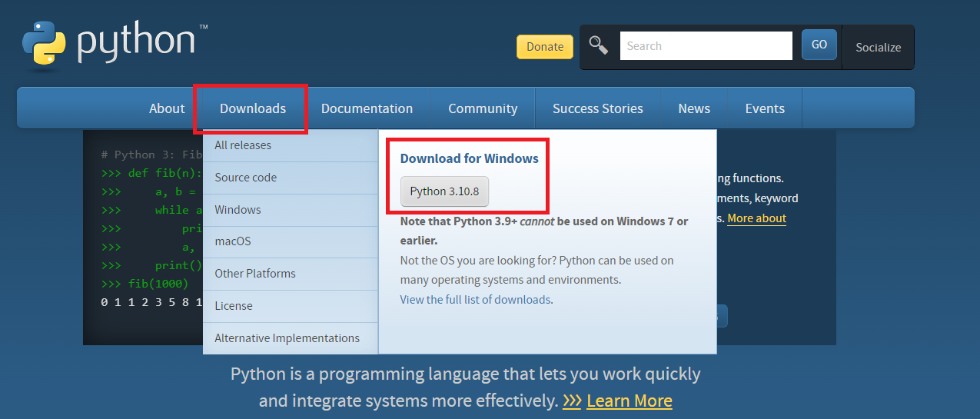The image size is (980, 419).
Task: Open the Success Stories menu
Action: [597, 108]
